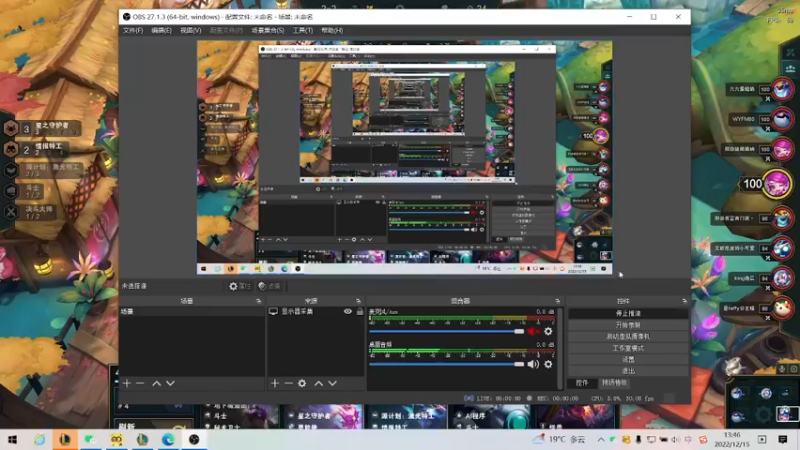
Task: Click the 星之守护者 trait icon in the game
Action: [11, 128]
